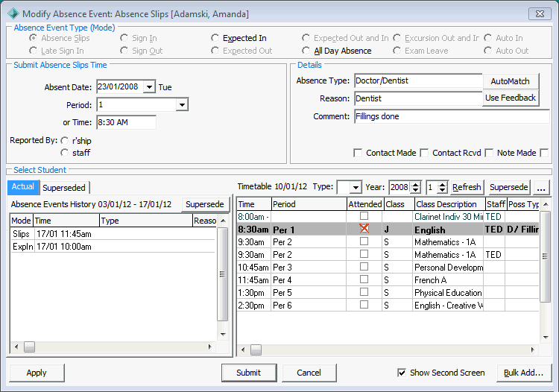Viewport: 559px width, 392px height.
Task: Select the Late Sign In mode
Action: coord(33,51)
